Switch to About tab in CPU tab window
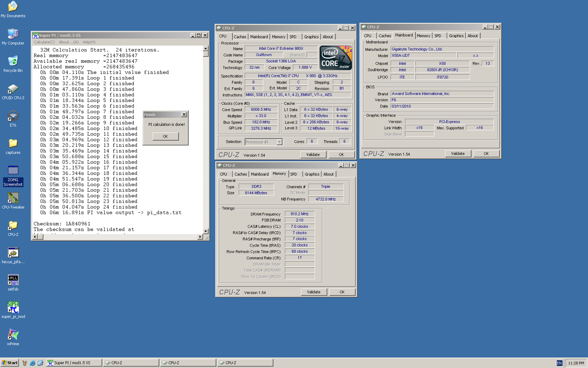588x368 pixels. point(328,37)
